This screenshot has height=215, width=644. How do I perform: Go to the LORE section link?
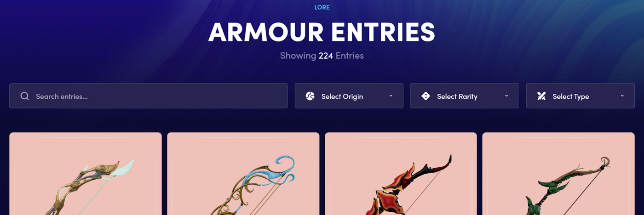tap(322, 7)
